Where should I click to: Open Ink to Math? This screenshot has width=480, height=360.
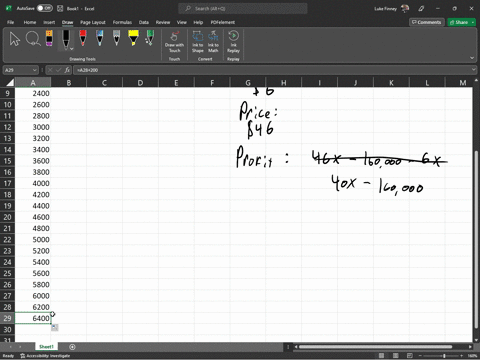(x=213, y=42)
